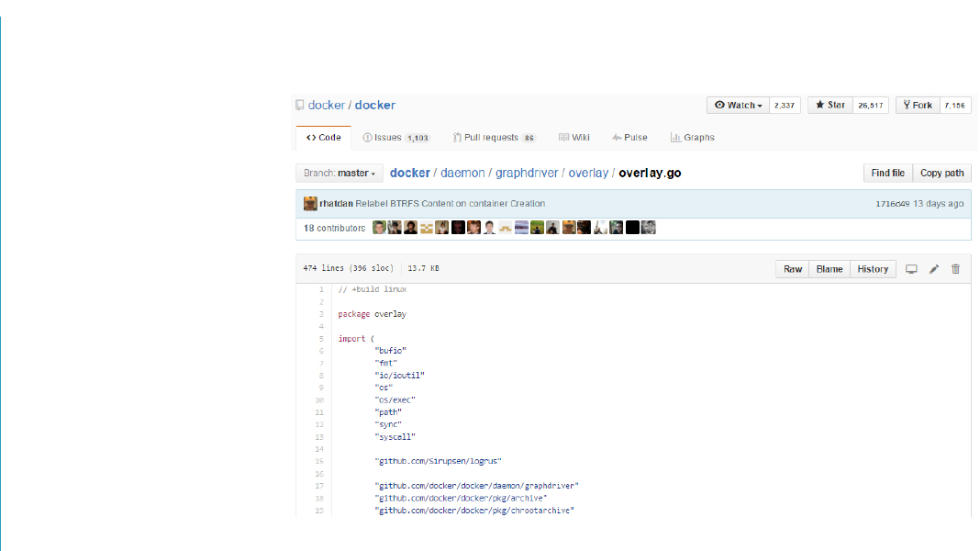This screenshot has height=551, width=980.
Task: Open Blame view
Action: pyautogui.click(x=830, y=269)
